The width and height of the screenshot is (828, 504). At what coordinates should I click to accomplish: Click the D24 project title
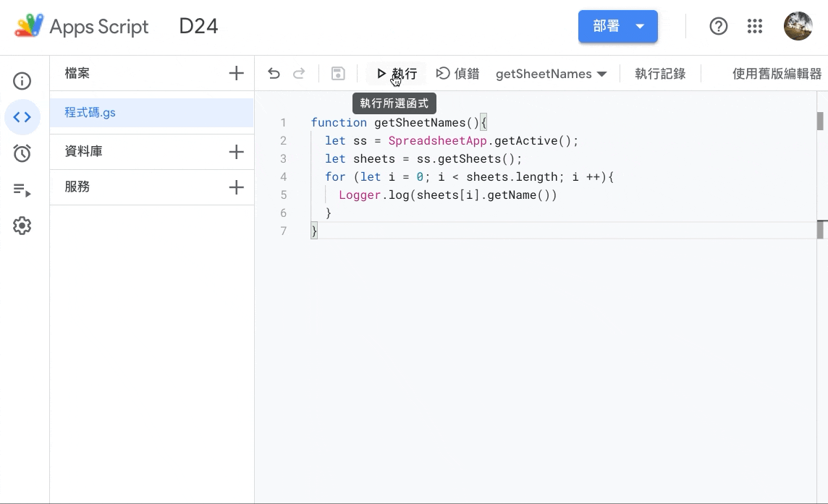[x=198, y=27]
